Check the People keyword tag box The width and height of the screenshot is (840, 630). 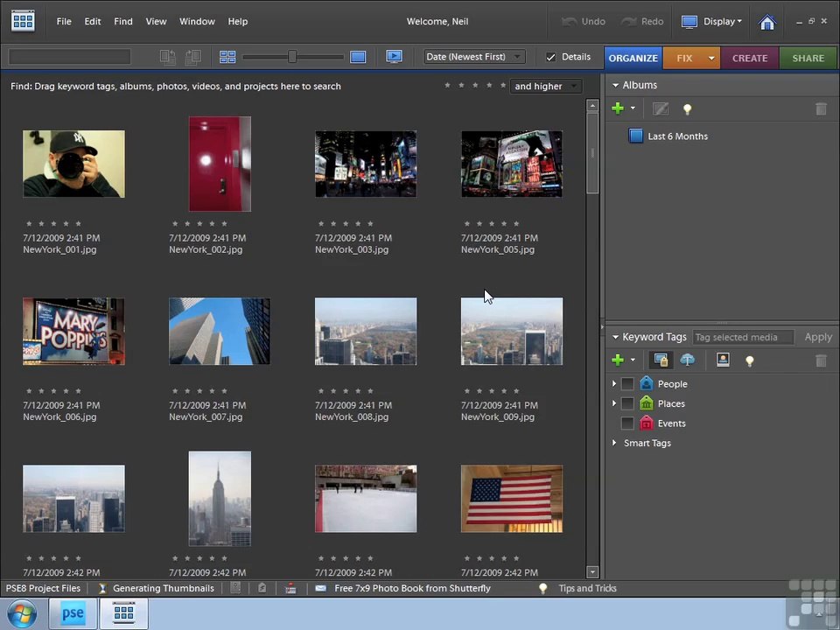pyautogui.click(x=627, y=383)
